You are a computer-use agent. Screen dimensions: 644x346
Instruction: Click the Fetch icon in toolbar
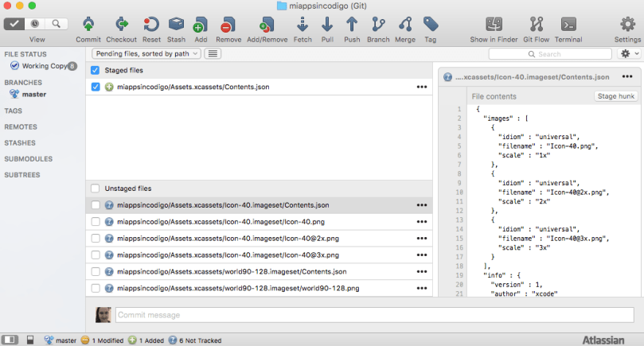[x=302, y=24]
